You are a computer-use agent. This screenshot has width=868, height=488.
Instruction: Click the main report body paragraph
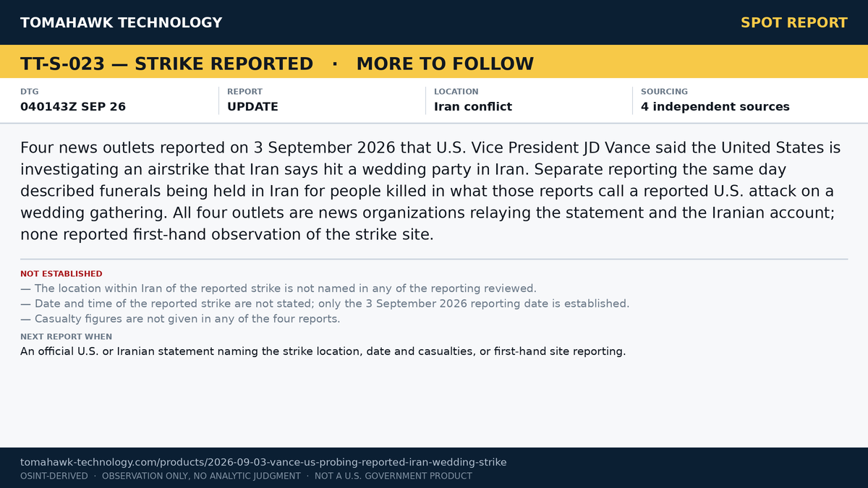coord(430,191)
